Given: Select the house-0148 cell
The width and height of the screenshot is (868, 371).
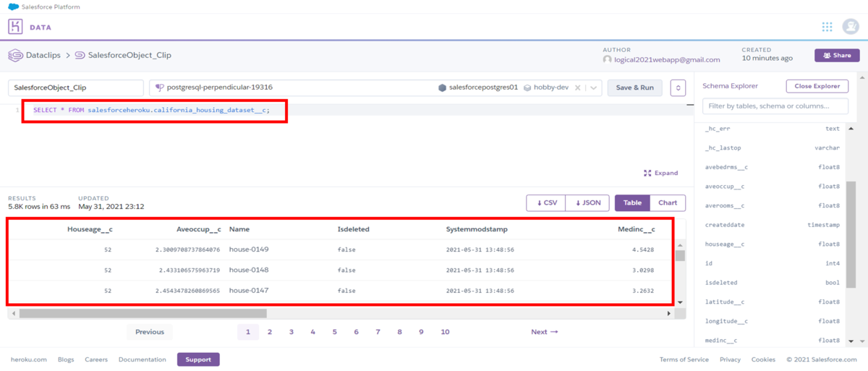Looking at the screenshot, I should (x=249, y=270).
